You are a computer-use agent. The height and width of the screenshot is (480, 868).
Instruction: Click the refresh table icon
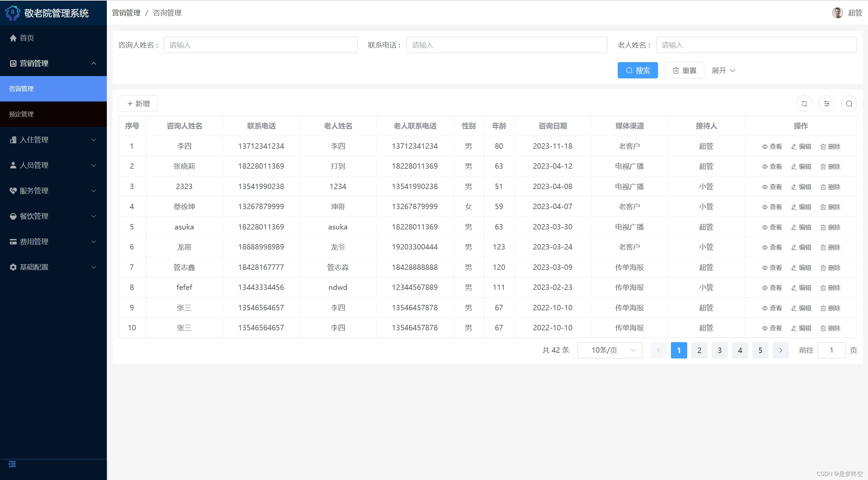[804, 104]
